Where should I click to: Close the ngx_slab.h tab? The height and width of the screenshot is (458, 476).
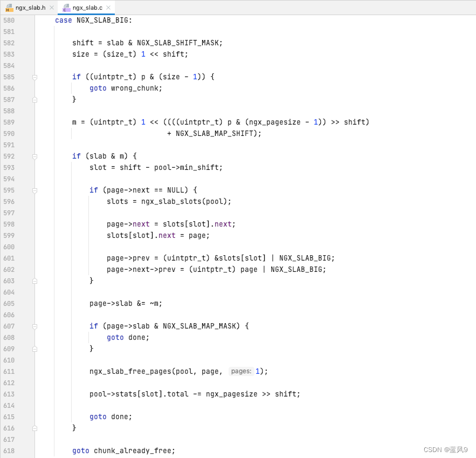coord(51,8)
